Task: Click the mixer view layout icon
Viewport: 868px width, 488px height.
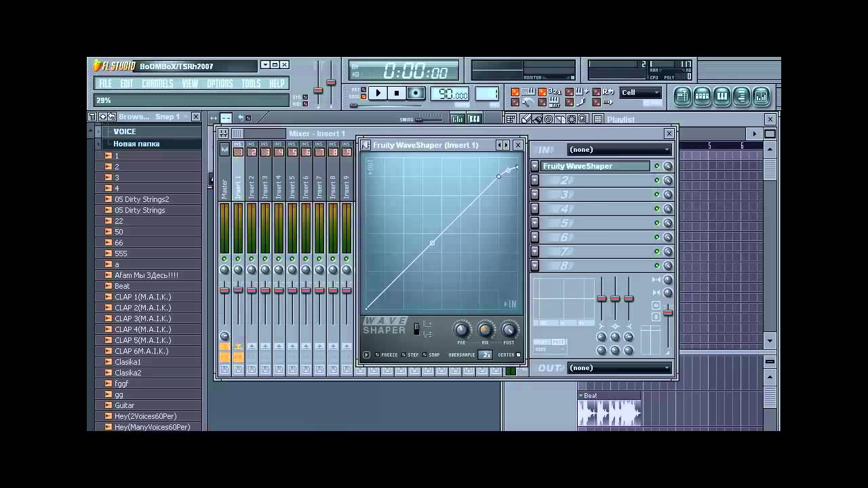Action: [237, 134]
